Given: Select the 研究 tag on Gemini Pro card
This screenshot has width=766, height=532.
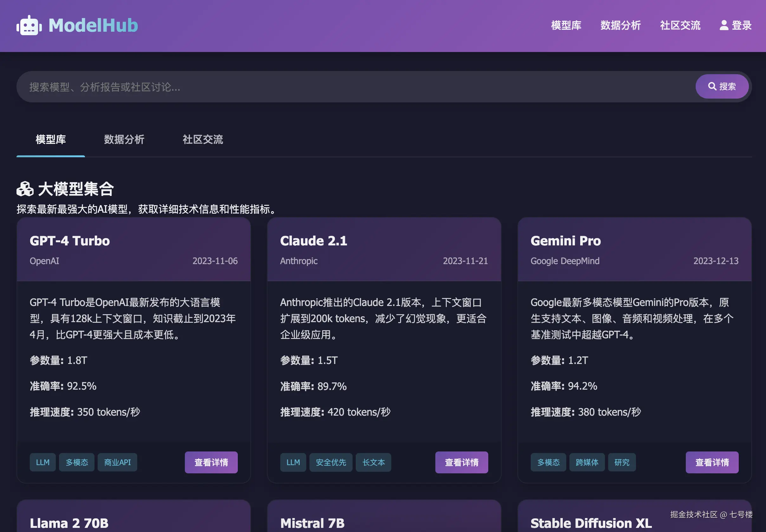Looking at the screenshot, I should 622,462.
